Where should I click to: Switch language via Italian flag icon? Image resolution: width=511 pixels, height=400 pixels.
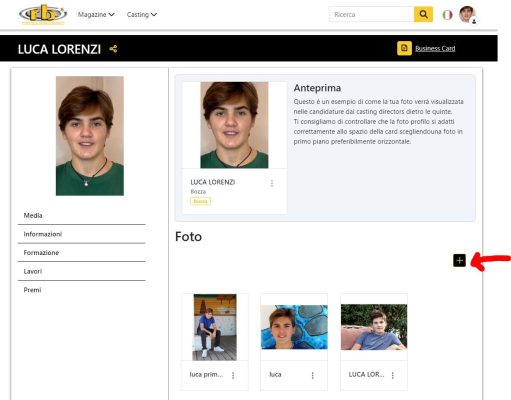[447, 15]
